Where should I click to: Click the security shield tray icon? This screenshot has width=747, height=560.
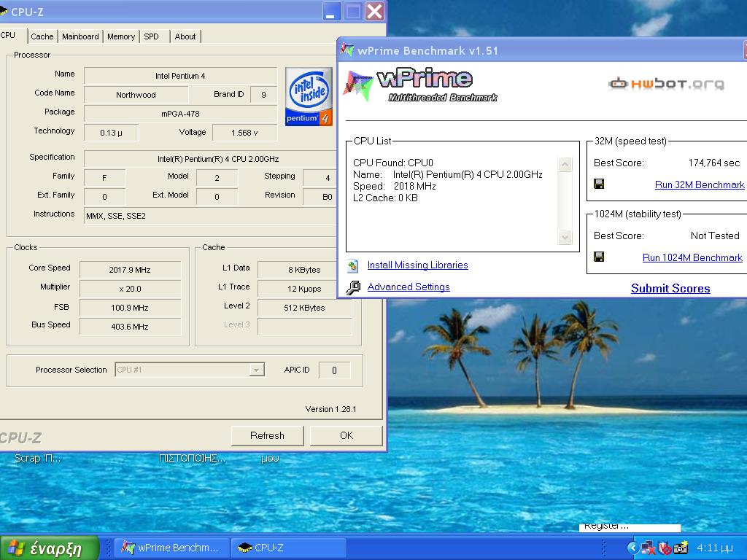[x=665, y=548]
